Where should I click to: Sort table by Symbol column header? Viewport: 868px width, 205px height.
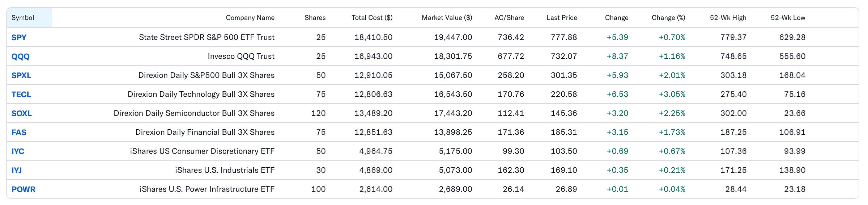tap(23, 18)
